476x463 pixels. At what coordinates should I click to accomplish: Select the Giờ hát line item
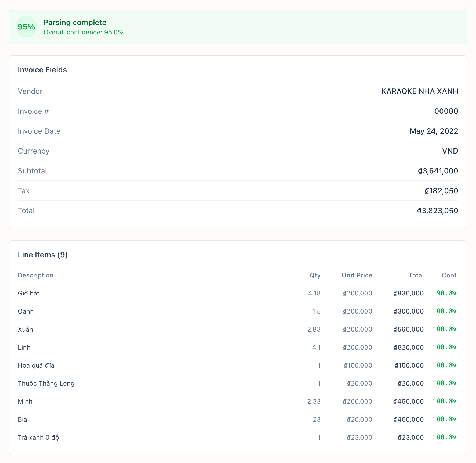tap(28, 293)
